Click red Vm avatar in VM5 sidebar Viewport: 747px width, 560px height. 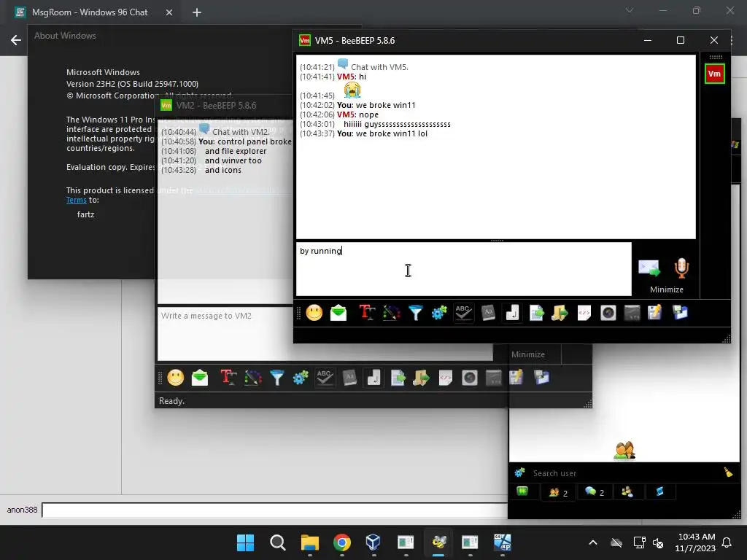(715, 74)
